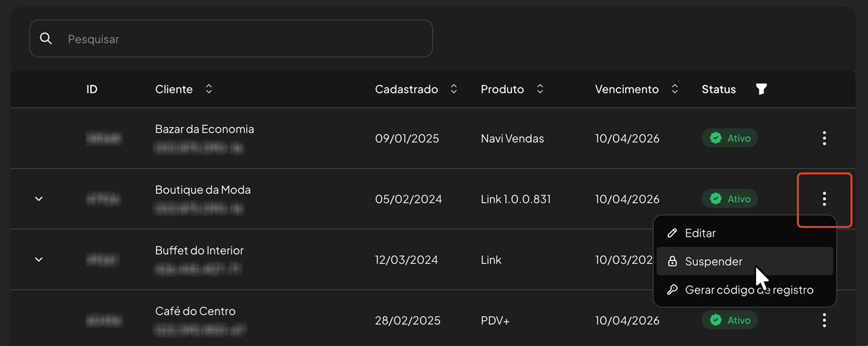
Task: Select Gerar código de registro option
Action: point(749,290)
